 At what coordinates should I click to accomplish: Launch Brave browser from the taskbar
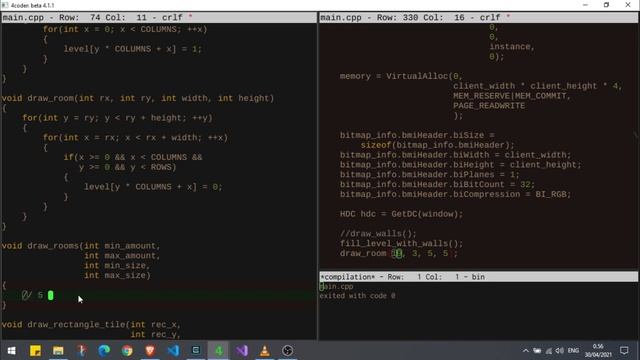pos(150,351)
